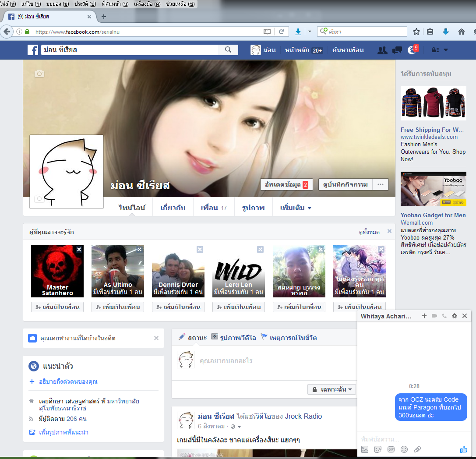Image resolution: width=476 pixels, height=459 pixels.
Task: Click เพิ่มรูปภาพที่แนะนำ link
Action: point(64,432)
